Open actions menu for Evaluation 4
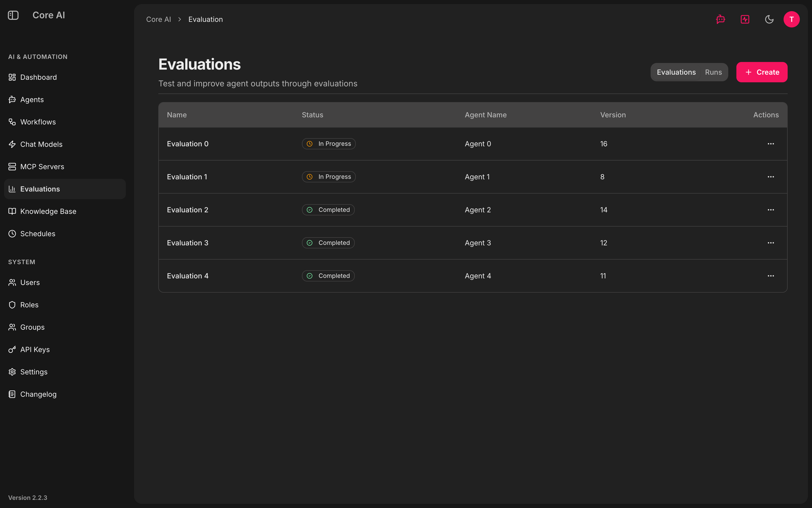812x508 pixels. point(771,276)
